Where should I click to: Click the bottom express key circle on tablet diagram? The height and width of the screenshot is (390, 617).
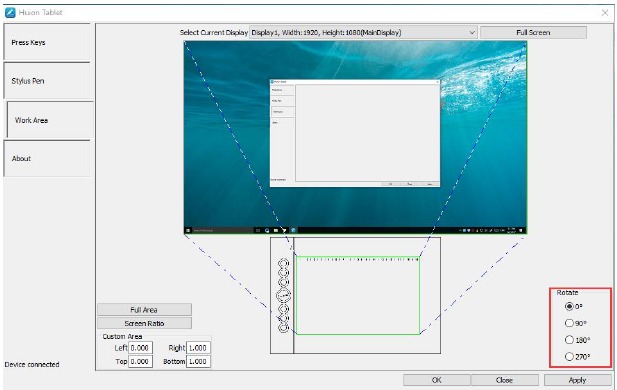283,327
